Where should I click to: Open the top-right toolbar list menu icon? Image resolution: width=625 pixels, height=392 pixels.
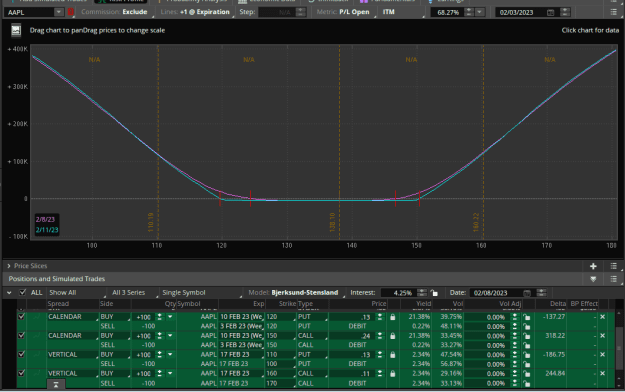(614, 12)
